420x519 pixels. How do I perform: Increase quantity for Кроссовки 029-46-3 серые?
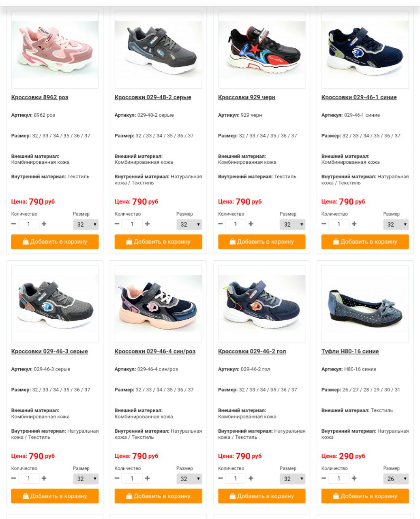coord(44,478)
